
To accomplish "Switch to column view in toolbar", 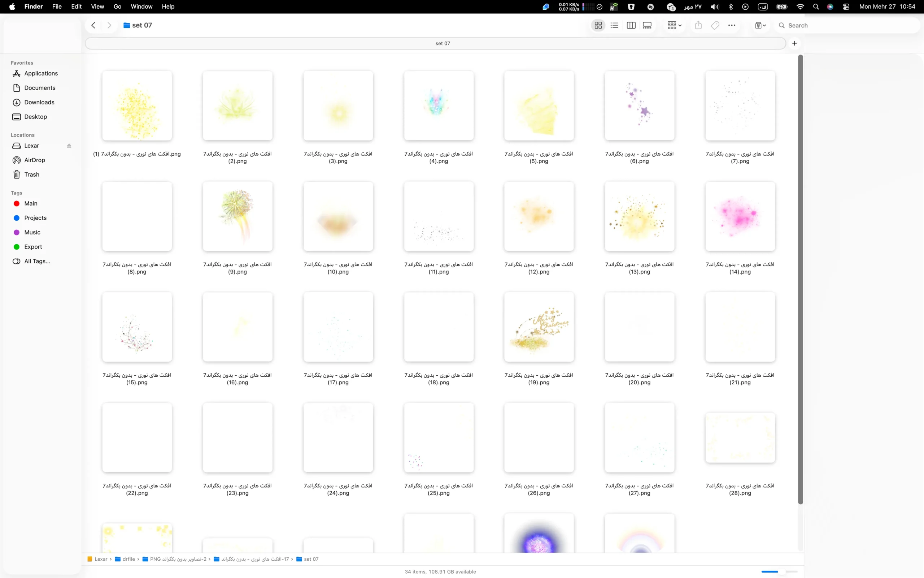I will pos(631,25).
